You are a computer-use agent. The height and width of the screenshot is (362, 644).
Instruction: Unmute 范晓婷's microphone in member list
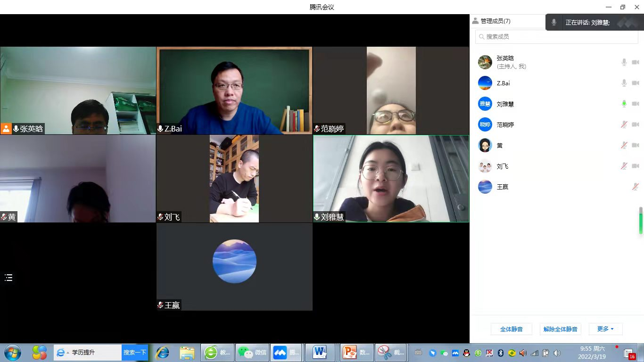(624, 124)
